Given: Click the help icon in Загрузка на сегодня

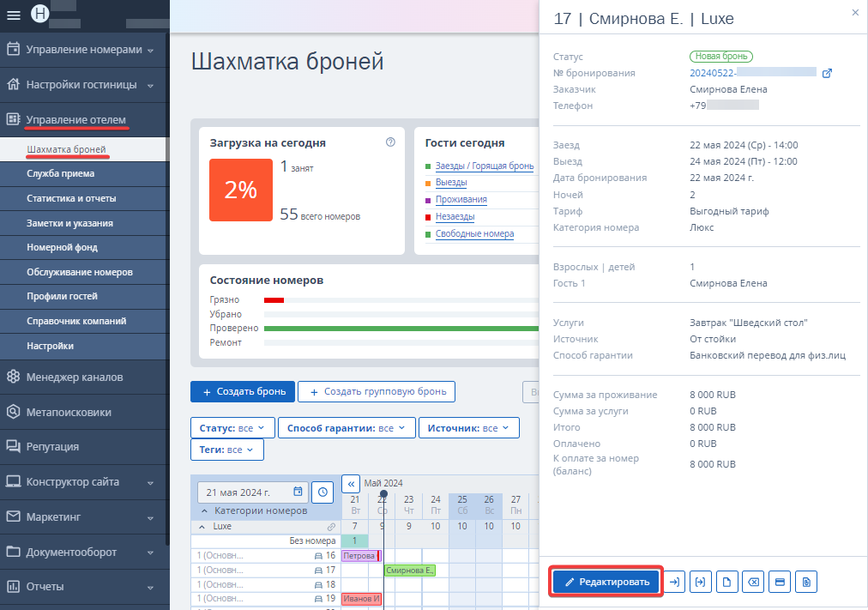Looking at the screenshot, I should pyautogui.click(x=390, y=142).
